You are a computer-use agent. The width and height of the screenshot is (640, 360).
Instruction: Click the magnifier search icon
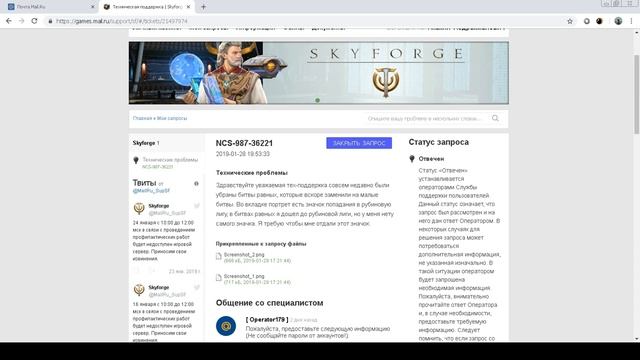point(495,118)
